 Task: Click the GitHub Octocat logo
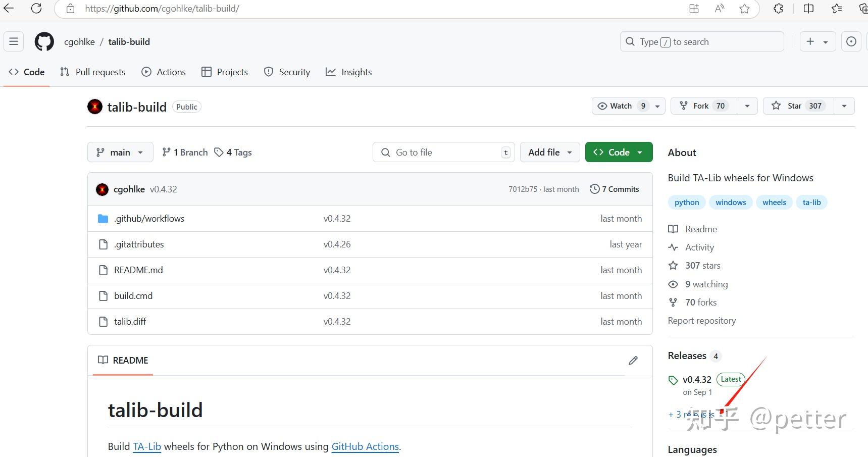(44, 41)
